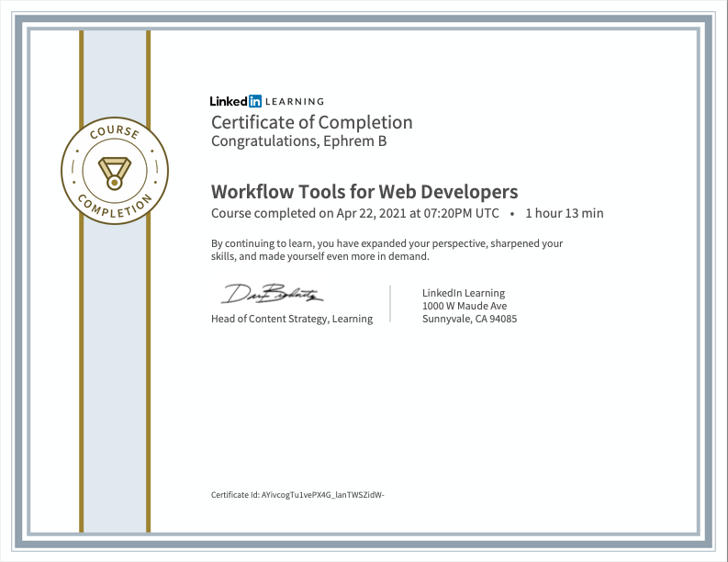The width and height of the screenshot is (728, 562).
Task: Click the "By continuing to learn" paragraph
Action: (386, 250)
